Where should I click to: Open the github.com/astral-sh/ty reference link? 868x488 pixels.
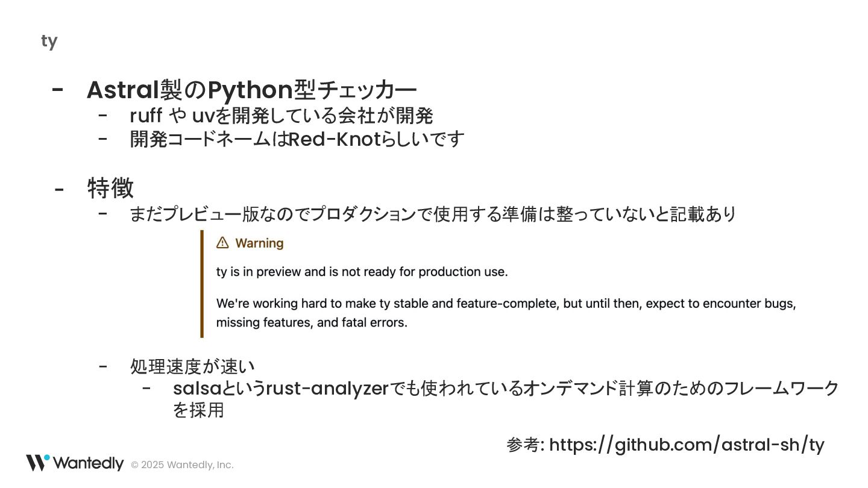687,445
